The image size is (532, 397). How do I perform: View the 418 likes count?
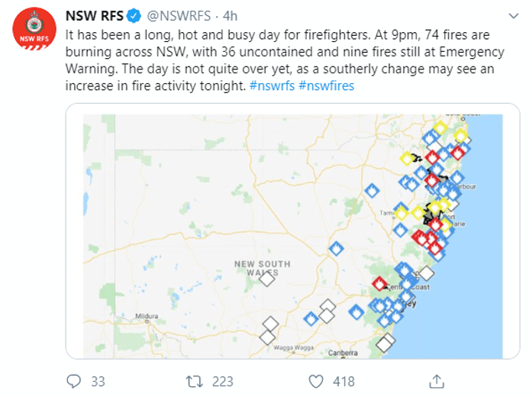(344, 381)
